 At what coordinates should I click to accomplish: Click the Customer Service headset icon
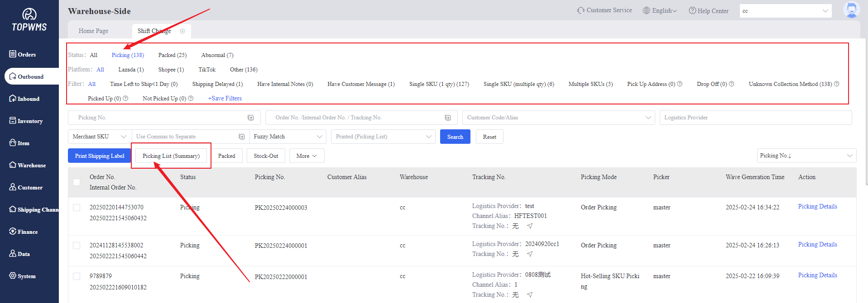pos(580,10)
